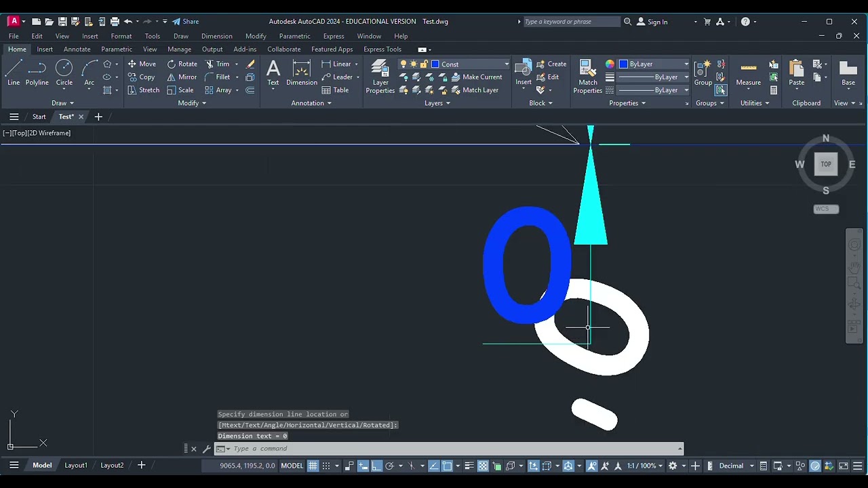Click the Group tool
Viewport: 868px width, 488px height.
703,73
